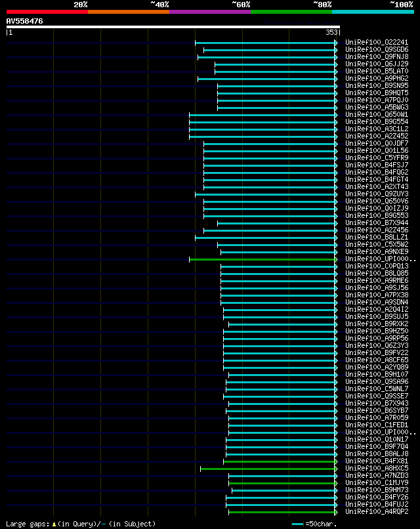Select the UniRef100_B9HM73 label
Screen dimensions: 420x529
click(x=377, y=490)
